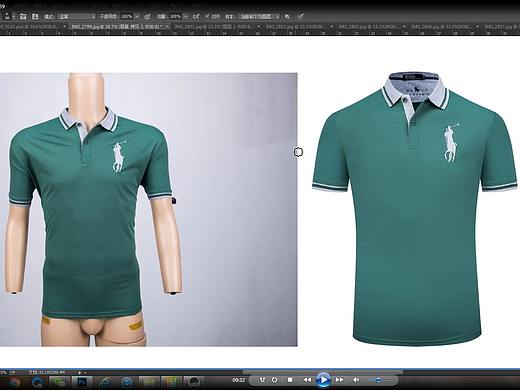Enable airbrush mode icon
This screenshot has width=520, height=390.
[x=196, y=16]
